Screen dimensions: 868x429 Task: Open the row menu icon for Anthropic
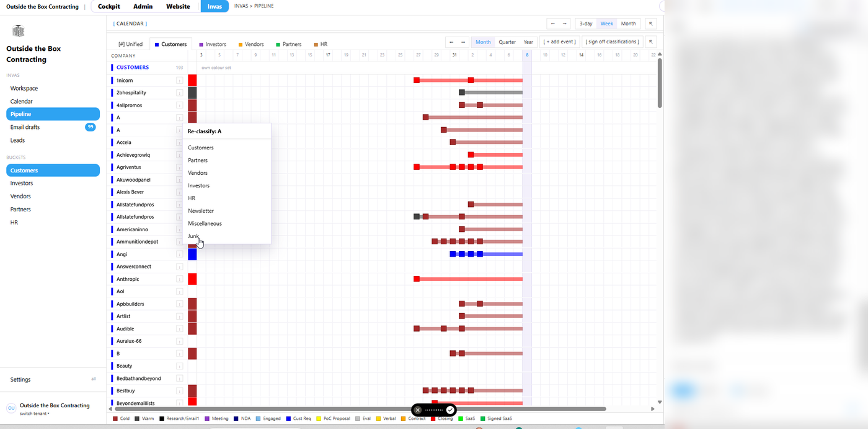[179, 279]
